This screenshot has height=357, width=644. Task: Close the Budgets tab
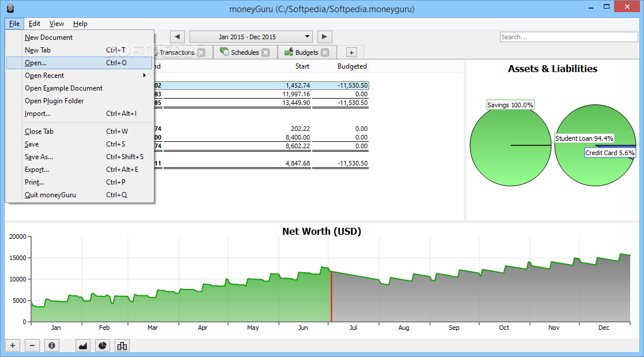click(x=325, y=52)
